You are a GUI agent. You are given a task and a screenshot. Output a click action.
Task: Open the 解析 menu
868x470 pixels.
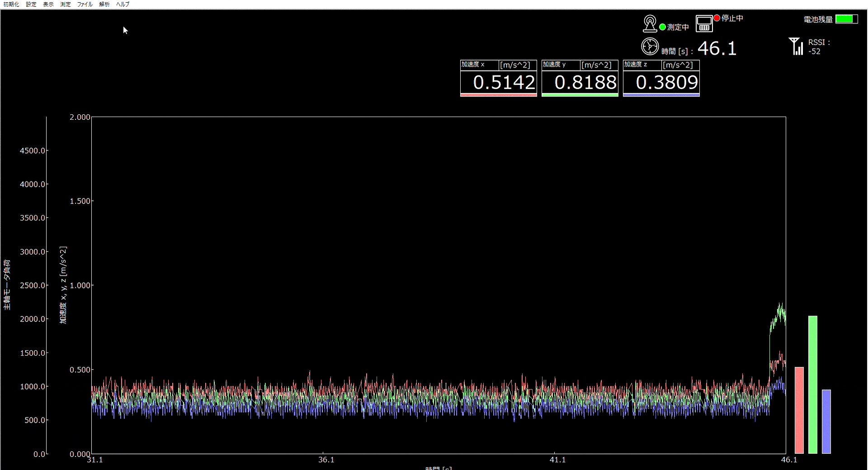104,4
